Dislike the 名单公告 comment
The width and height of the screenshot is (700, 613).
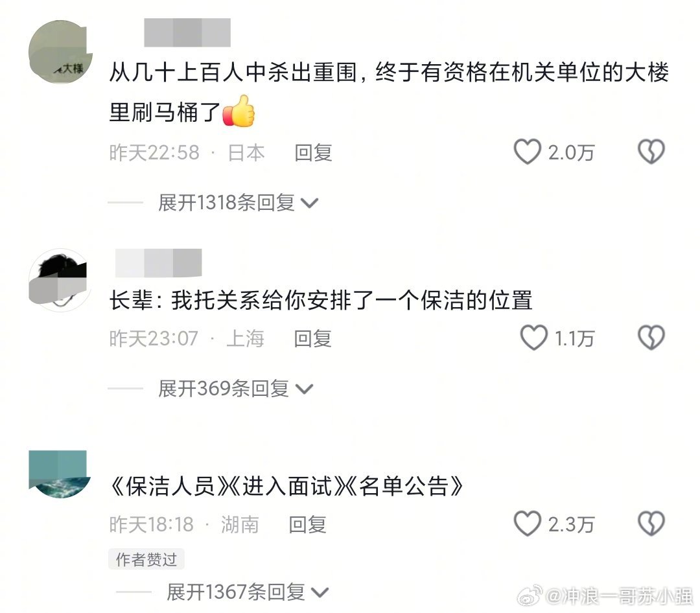pyautogui.click(x=651, y=524)
